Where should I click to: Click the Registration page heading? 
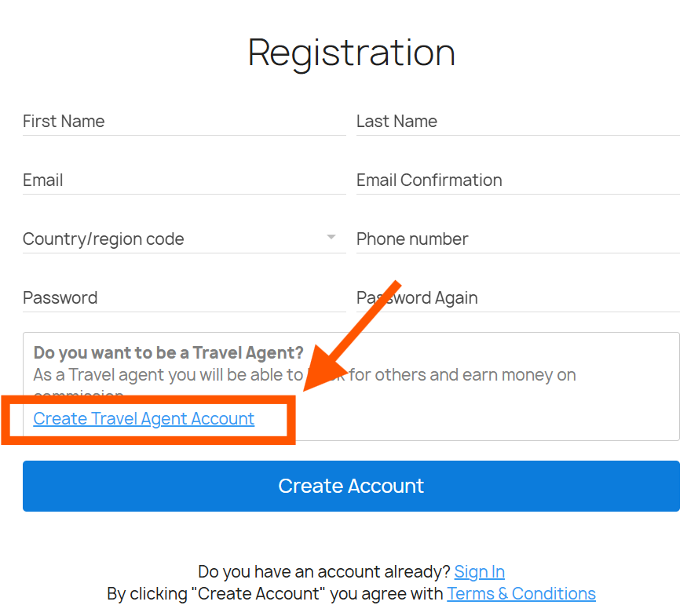(x=351, y=53)
